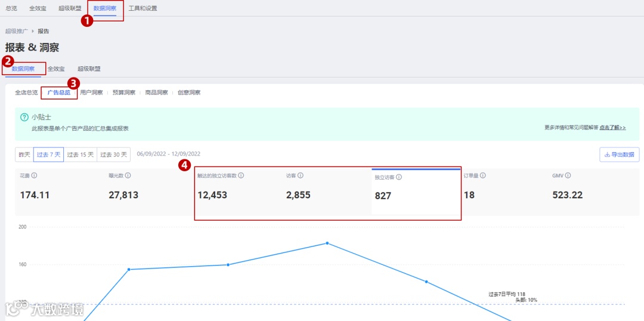Select the GMV metric card
Image resolution: width=644 pixels, height=321 pixels.
[595, 191]
